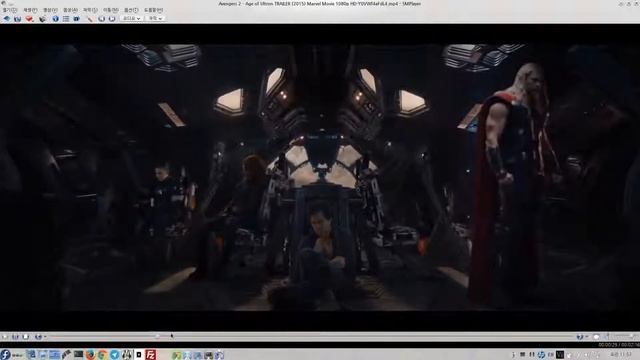Expand the subtitle dropdown in toolbar
This screenshot has width=640, height=360.
pyautogui.click(x=155, y=19)
